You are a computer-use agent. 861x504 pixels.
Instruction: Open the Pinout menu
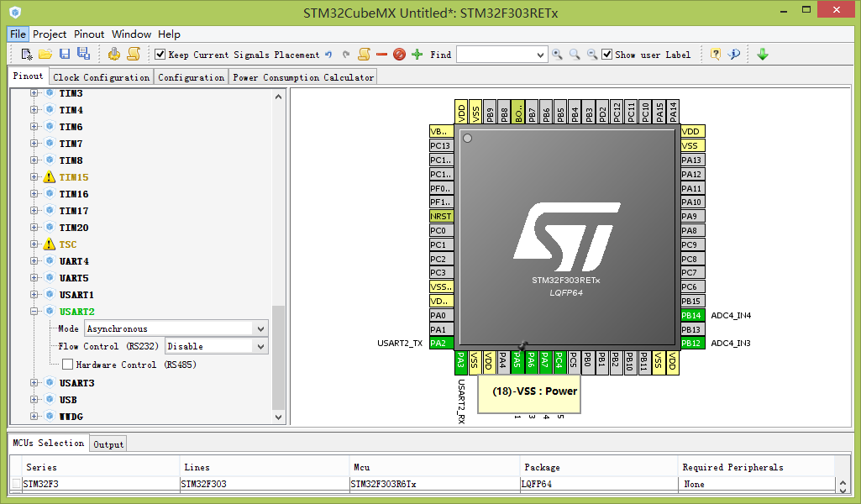(89, 34)
